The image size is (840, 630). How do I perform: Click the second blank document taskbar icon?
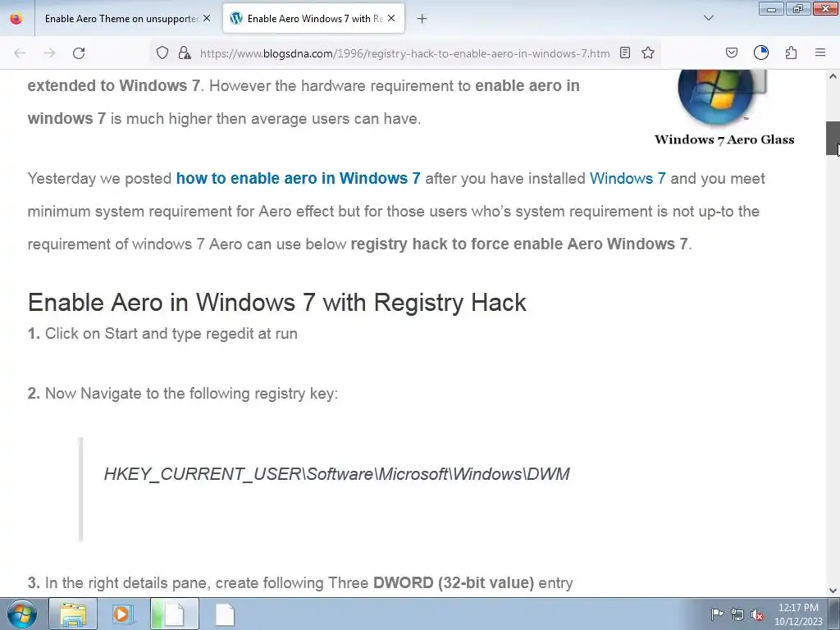click(225, 614)
